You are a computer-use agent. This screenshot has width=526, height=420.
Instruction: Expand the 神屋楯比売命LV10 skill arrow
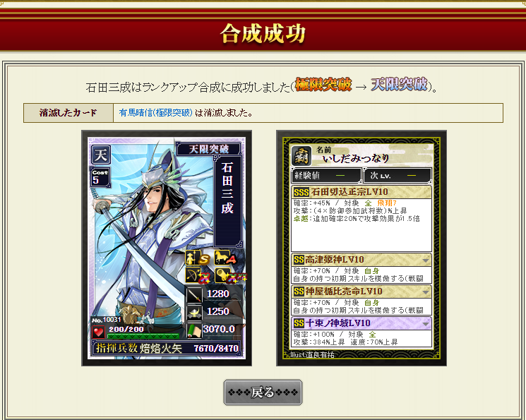tap(425, 292)
